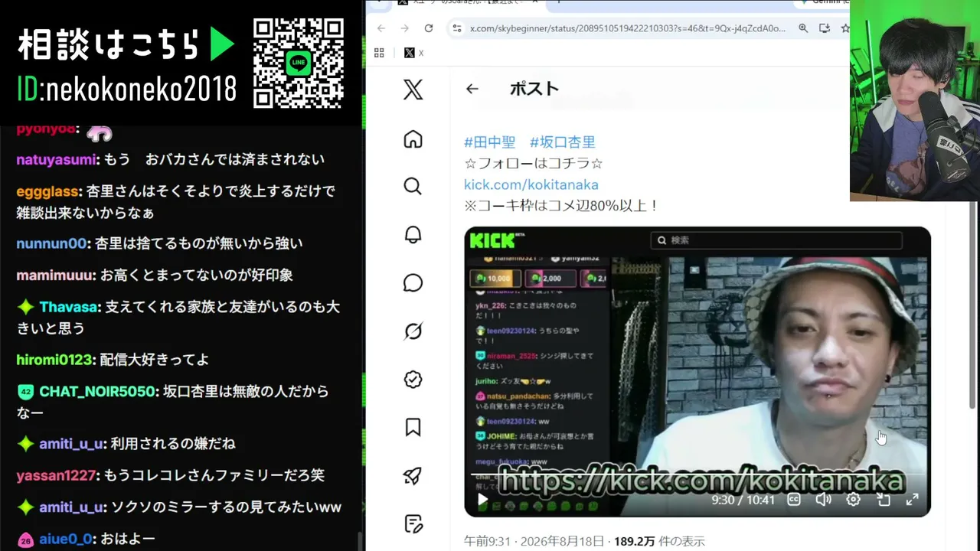This screenshot has height=551, width=980.
Task: Open Grok from the X sidebar
Action: 413,331
